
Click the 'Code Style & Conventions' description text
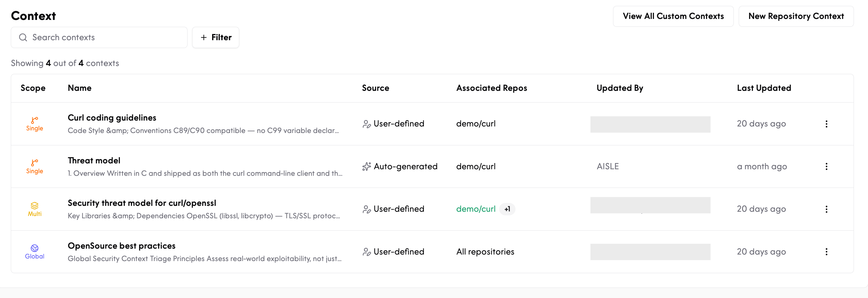pyautogui.click(x=203, y=130)
